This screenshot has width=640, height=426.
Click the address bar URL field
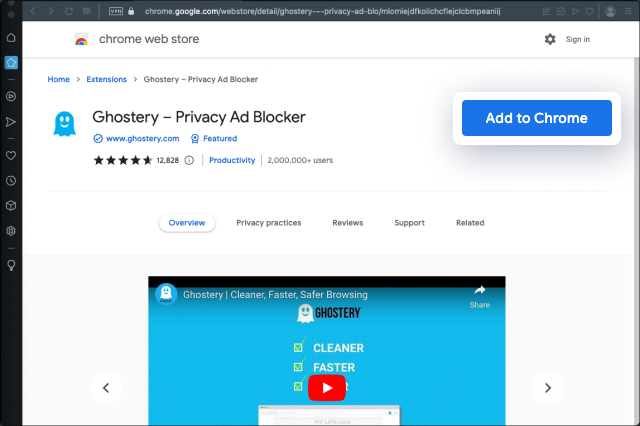tap(320, 11)
